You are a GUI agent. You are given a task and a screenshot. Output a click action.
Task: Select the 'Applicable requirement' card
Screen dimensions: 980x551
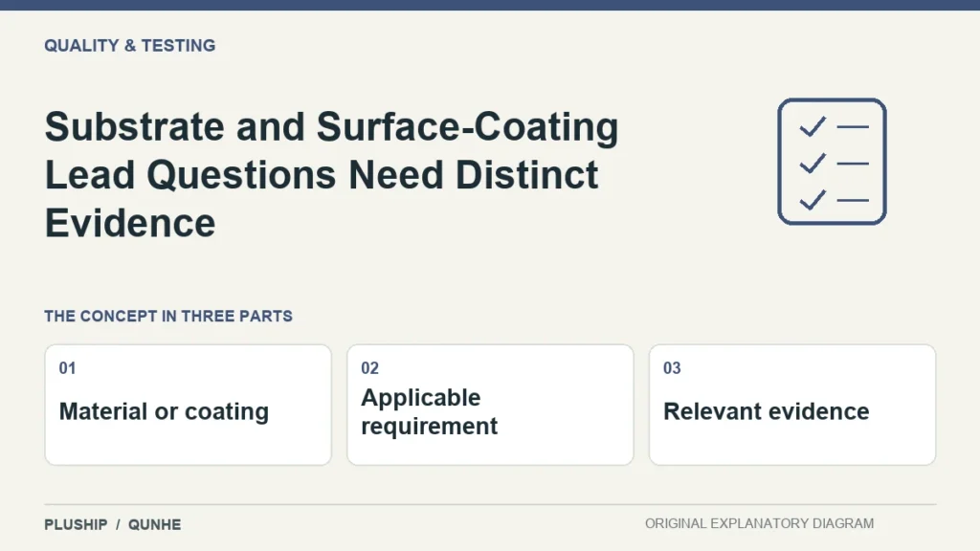point(490,405)
